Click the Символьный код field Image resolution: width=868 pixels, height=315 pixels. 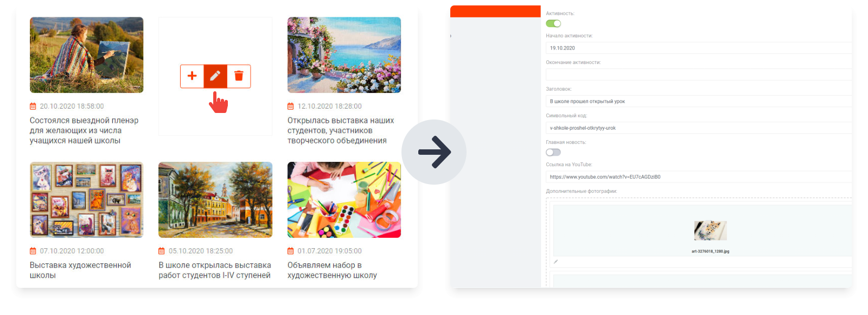[x=699, y=128]
